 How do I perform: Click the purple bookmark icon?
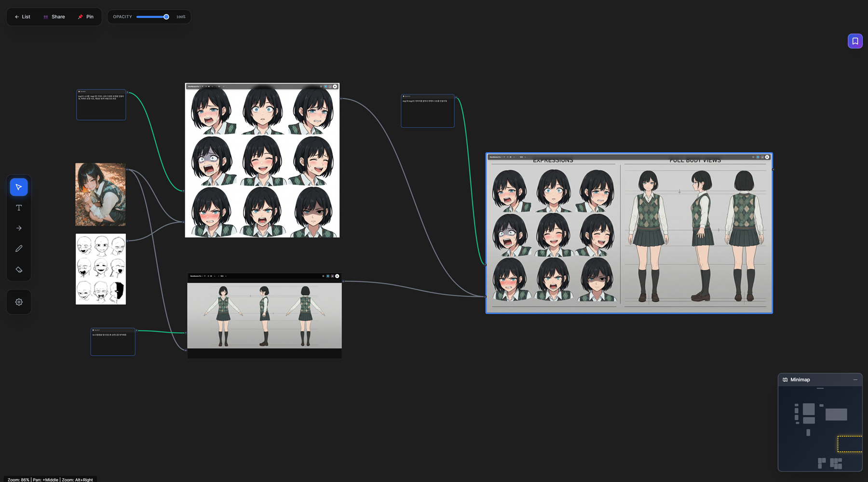855,41
